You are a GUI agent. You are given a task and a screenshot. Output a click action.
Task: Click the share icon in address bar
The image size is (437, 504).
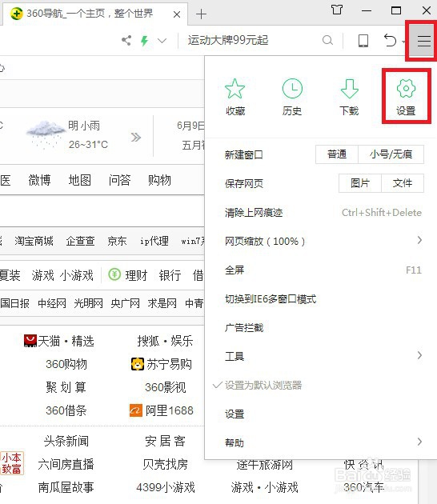pyautogui.click(x=126, y=41)
